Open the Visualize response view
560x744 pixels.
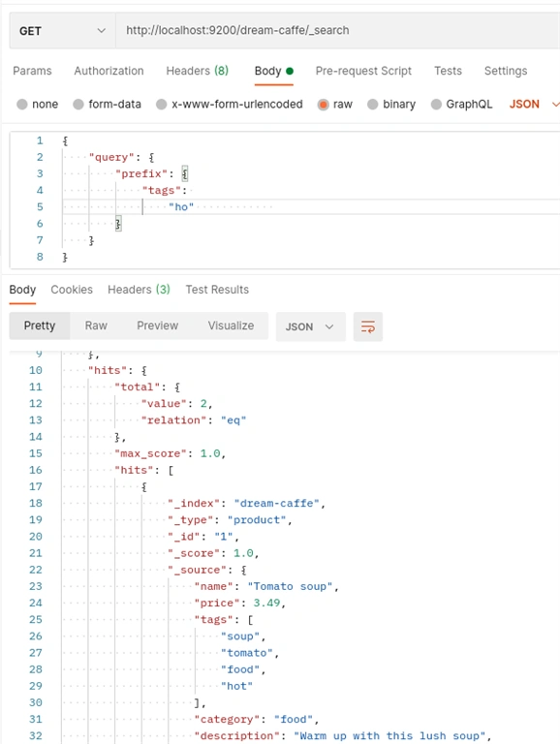(231, 325)
